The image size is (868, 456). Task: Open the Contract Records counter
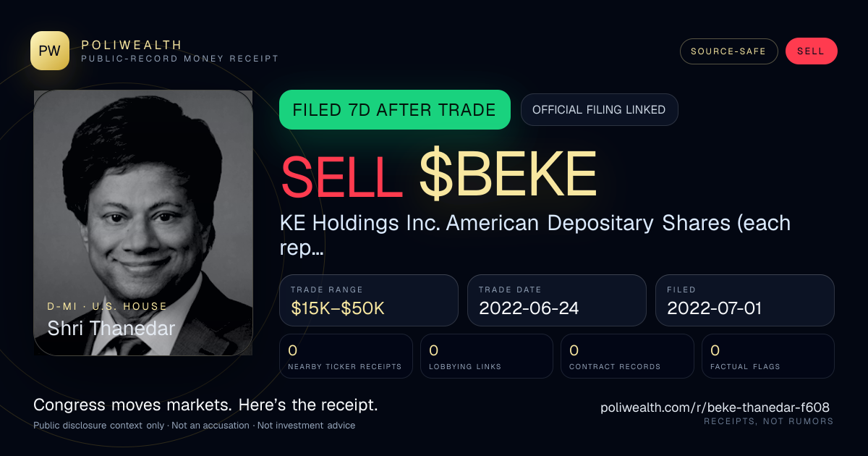(x=627, y=356)
